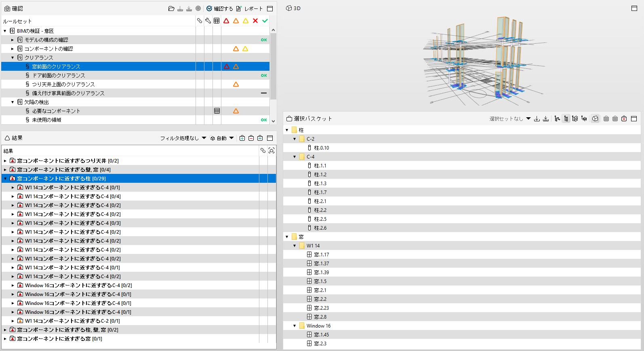
Task: Open the フィルタ処理なし filter dropdown
Action: (x=183, y=138)
